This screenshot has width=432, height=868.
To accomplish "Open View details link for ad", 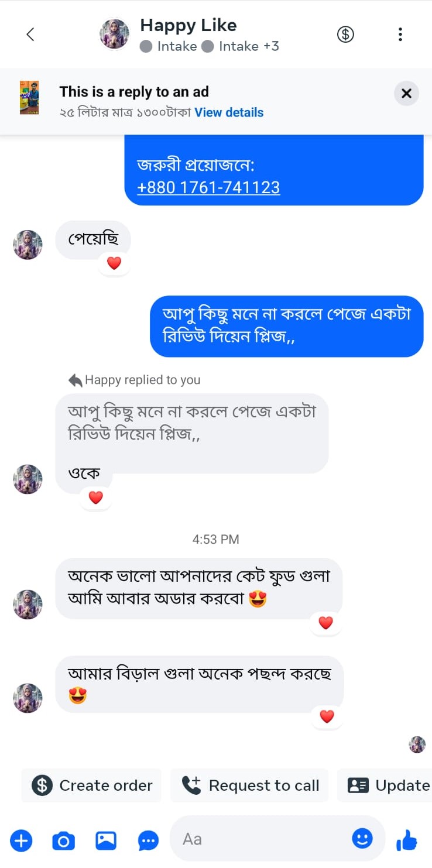I will pyautogui.click(x=229, y=112).
